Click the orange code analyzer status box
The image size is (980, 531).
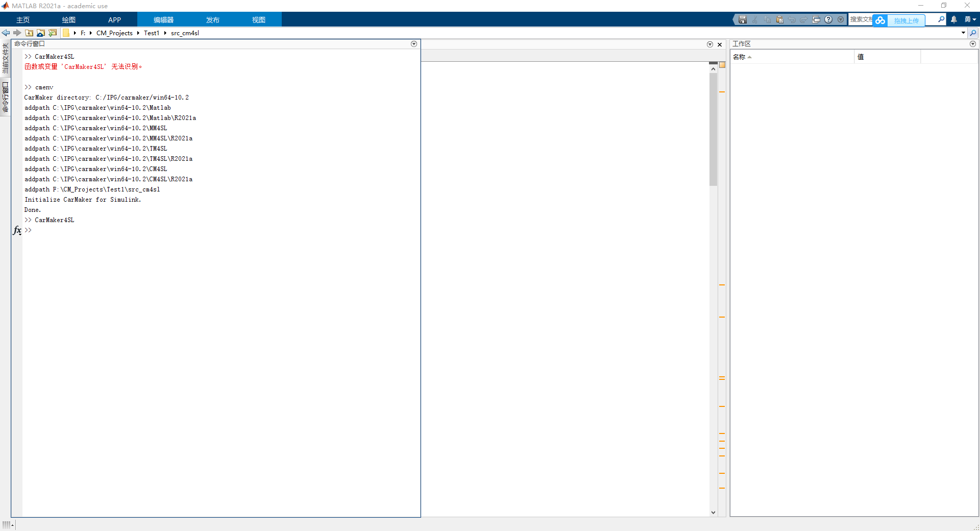coord(722,65)
